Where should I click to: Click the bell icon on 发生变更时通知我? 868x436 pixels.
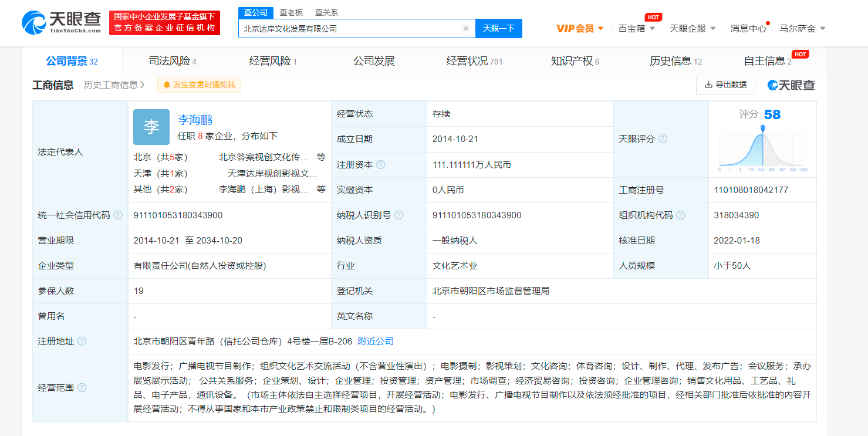coord(167,85)
